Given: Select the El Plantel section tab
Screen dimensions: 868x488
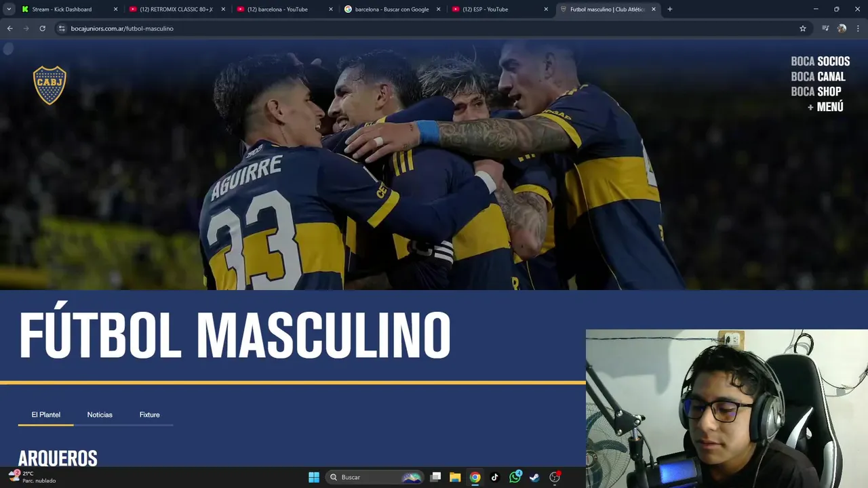Looking at the screenshot, I should (45, 415).
